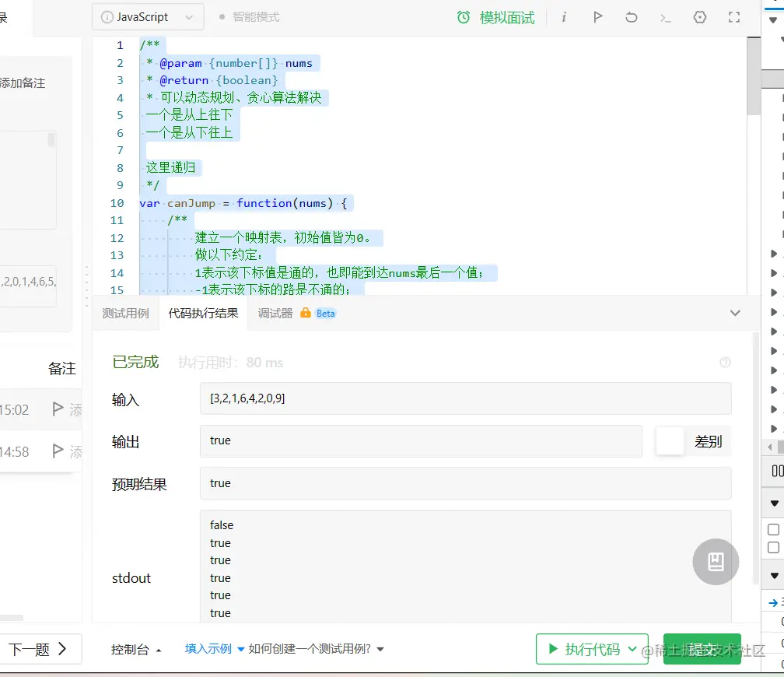The height and width of the screenshot is (677, 784).
Task: Click the floating notebook icon button
Action: (x=716, y=561)
